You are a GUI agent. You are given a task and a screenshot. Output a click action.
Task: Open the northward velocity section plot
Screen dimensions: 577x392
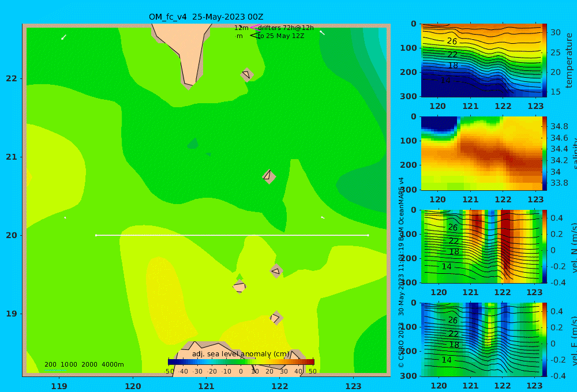click(x=481, y=246)
